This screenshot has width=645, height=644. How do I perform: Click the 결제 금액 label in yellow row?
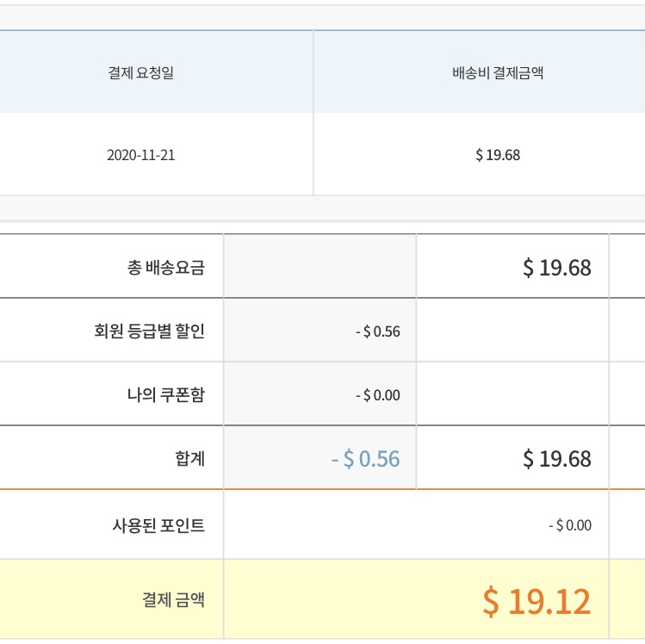click(173, 600)
